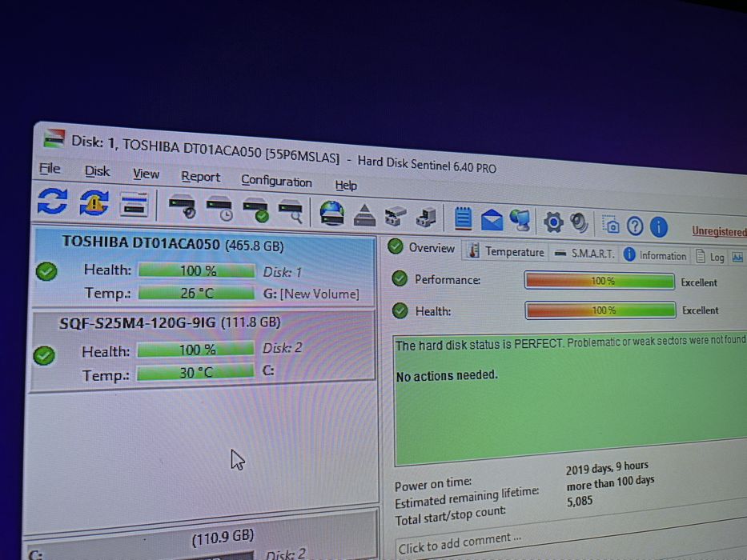This screenshot has height=560, width=747.
Task: Switch to the Temperature tab
Action: coord(507,251)
